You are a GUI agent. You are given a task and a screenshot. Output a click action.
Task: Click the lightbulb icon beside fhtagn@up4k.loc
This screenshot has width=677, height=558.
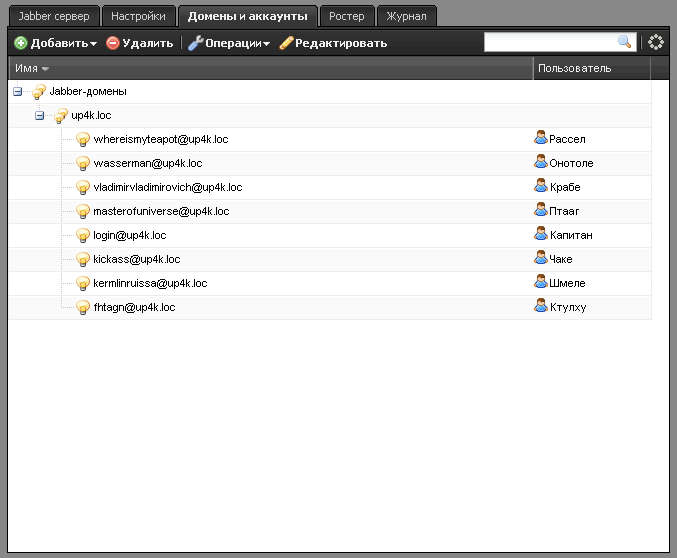coord(84,308)
